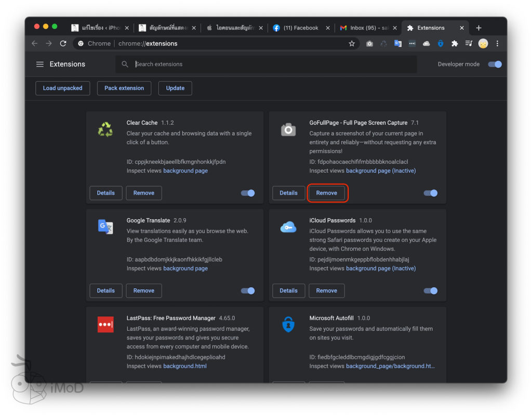Turn off Developer mode
The width and height of the screenshot is (532, 416).
coord(495,64)
